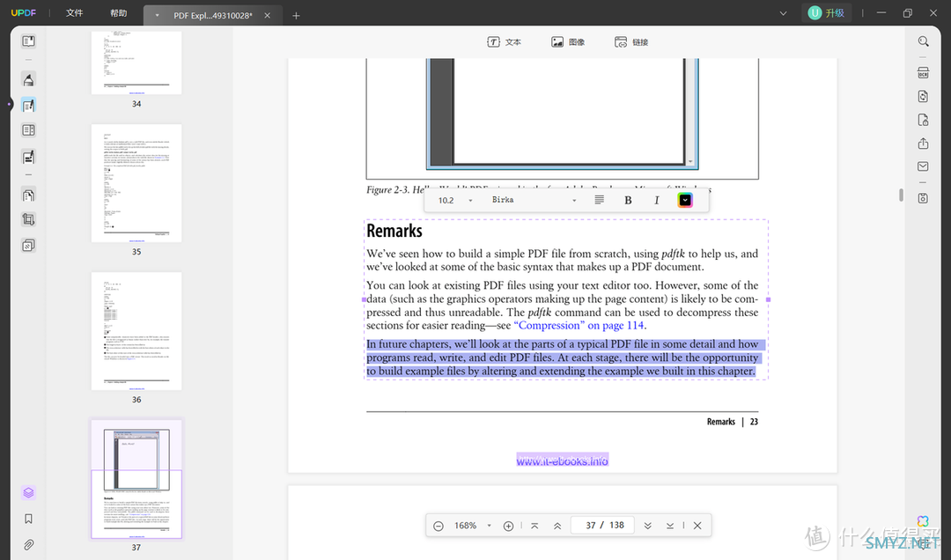Open the 帮助 menu
This screenshot has height=560, width=951.
pos(118,13)
